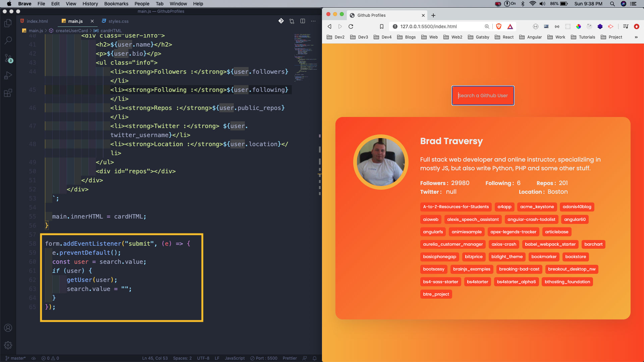Open the Extensions panel in VS Code
Screen dimensions: 644x362
click(x=8, y=93)
